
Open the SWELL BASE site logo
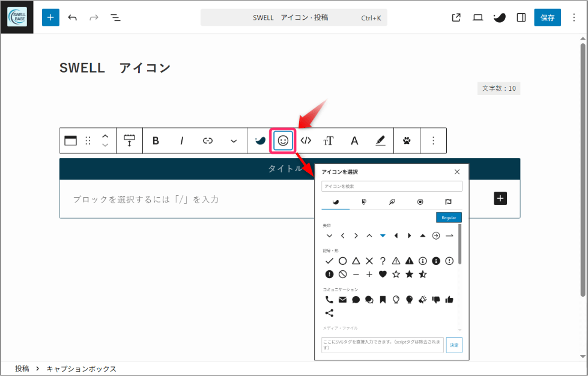pos(17,17)
